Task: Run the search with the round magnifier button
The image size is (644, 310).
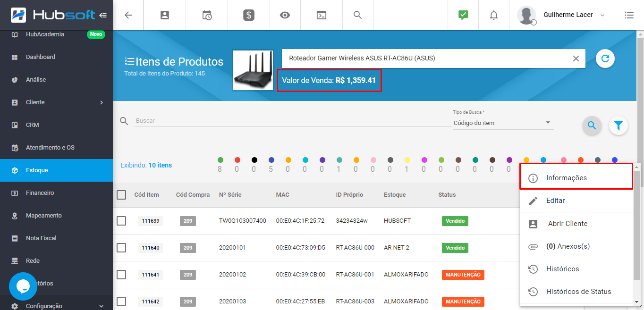Action: 592,126
